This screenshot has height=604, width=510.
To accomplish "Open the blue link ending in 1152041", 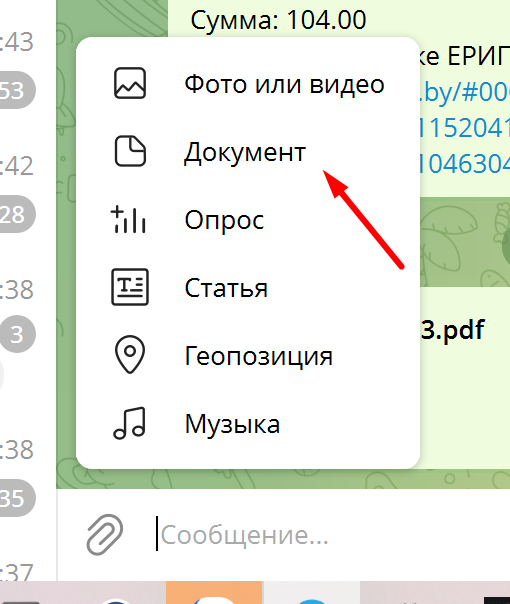I will [x=464, y=128].
